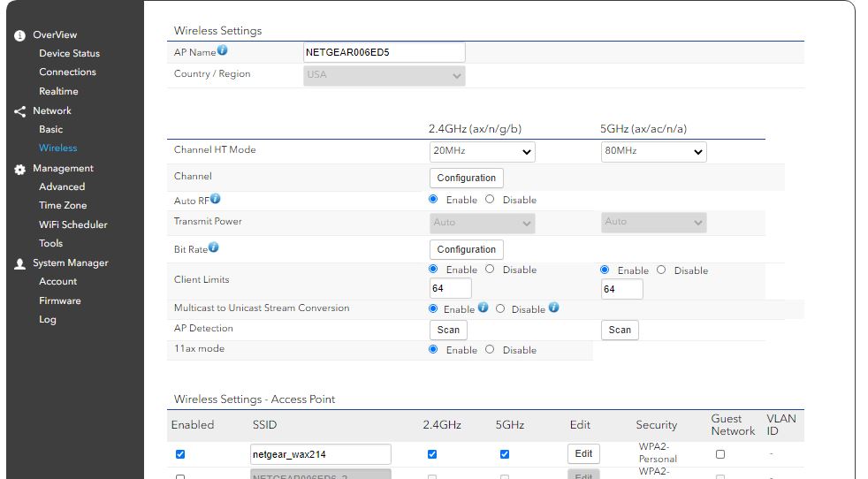Click System Manager sidebar heading
868x479 pixels.
71,263
